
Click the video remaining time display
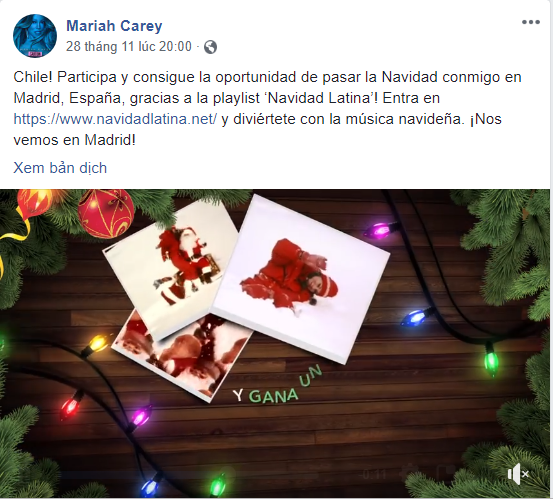375,474
